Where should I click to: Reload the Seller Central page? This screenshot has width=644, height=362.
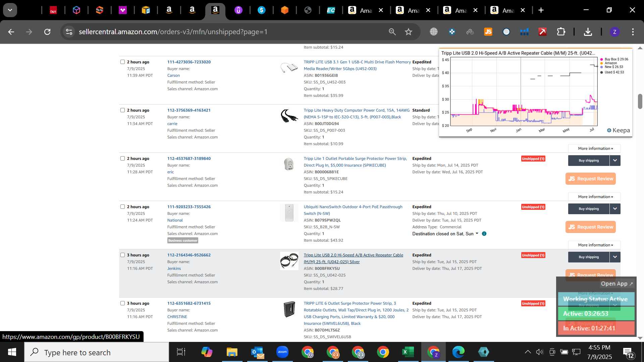pos(47,32)
